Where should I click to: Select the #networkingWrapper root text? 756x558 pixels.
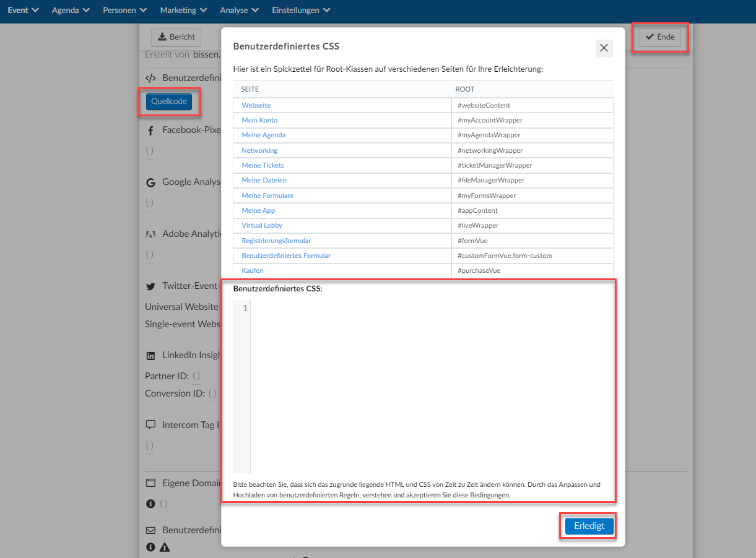[x=490, y=150]
